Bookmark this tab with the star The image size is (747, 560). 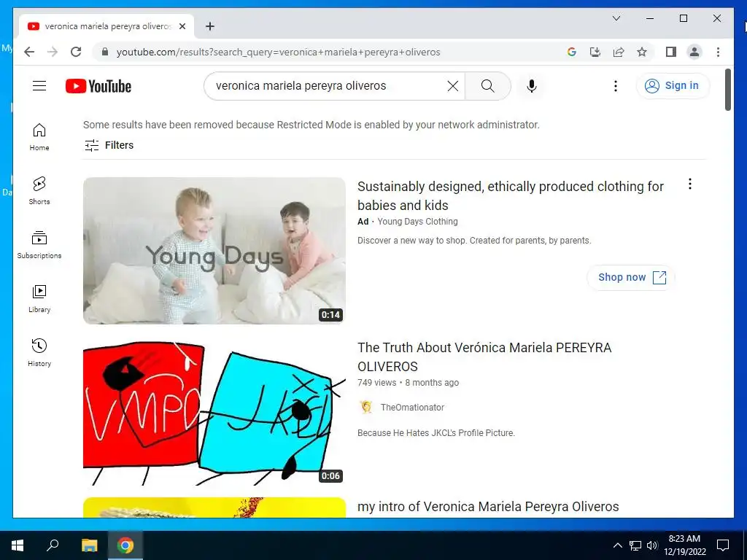point(642,52)
